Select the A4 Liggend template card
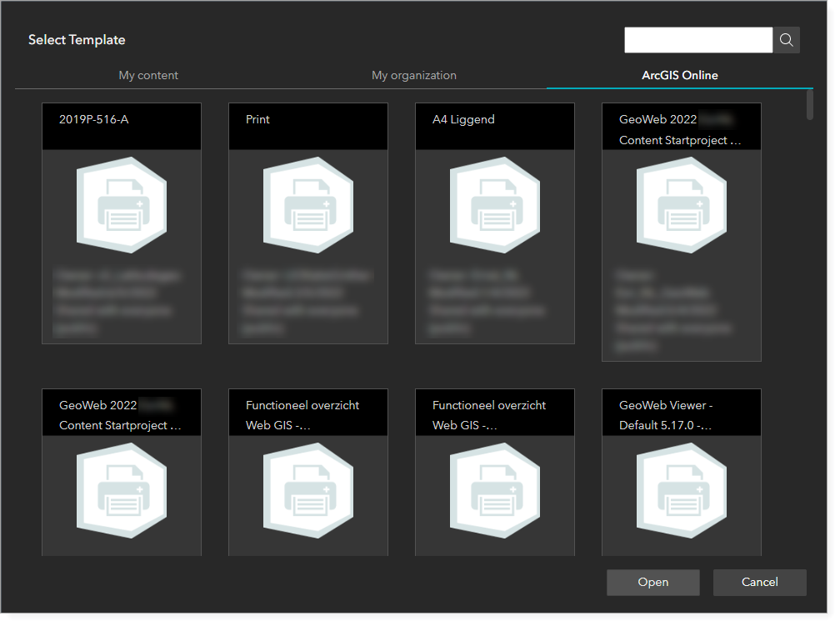Screen dimensions: 840x626 click(494, 223)
